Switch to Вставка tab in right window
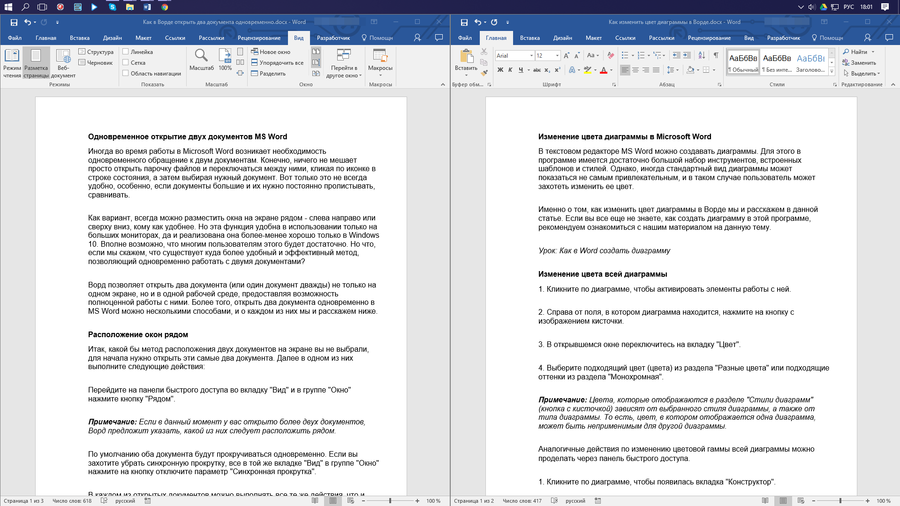This screenshot has height=506, width=900. tap(529, 38)
